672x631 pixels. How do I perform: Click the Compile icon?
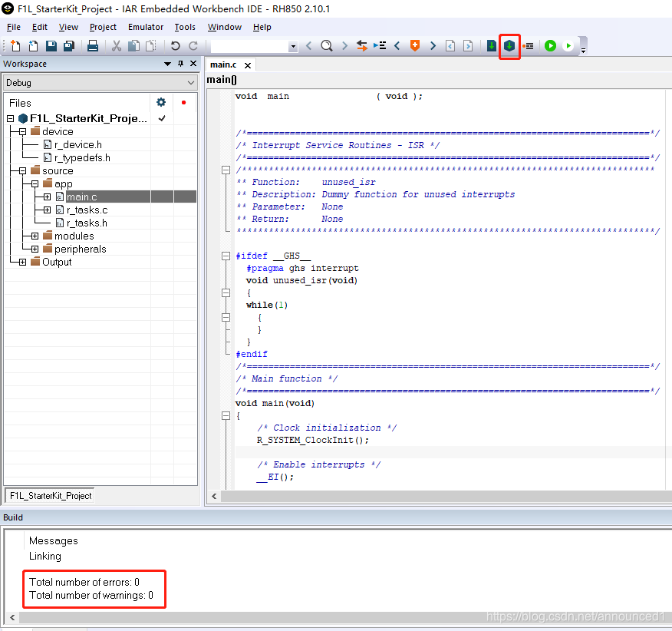tap(492, 45)
